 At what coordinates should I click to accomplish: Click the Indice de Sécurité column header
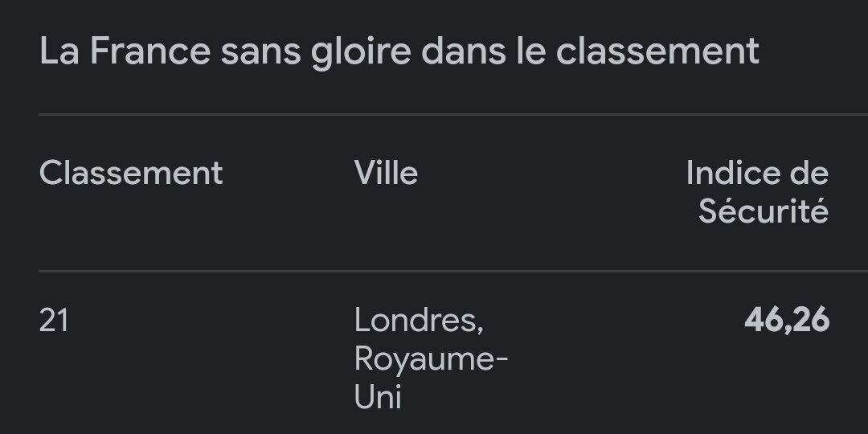pos(757,193)
